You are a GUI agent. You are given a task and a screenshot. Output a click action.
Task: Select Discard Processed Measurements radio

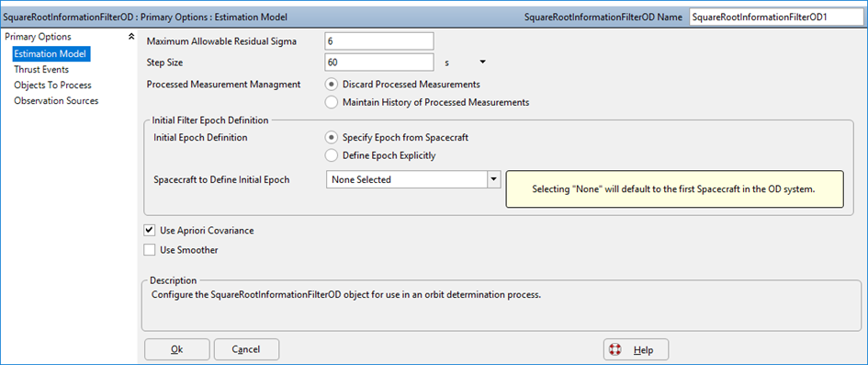[x=332, y=85]
